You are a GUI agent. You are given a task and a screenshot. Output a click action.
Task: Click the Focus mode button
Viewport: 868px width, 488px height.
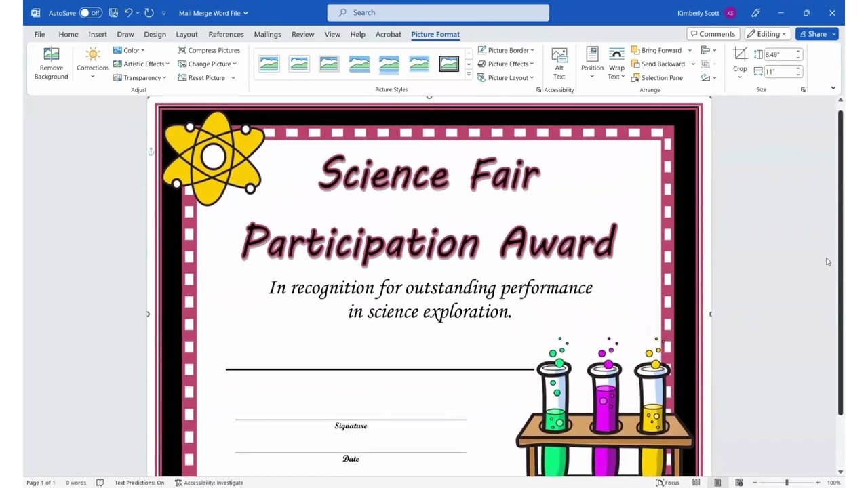tap(669, 483)
